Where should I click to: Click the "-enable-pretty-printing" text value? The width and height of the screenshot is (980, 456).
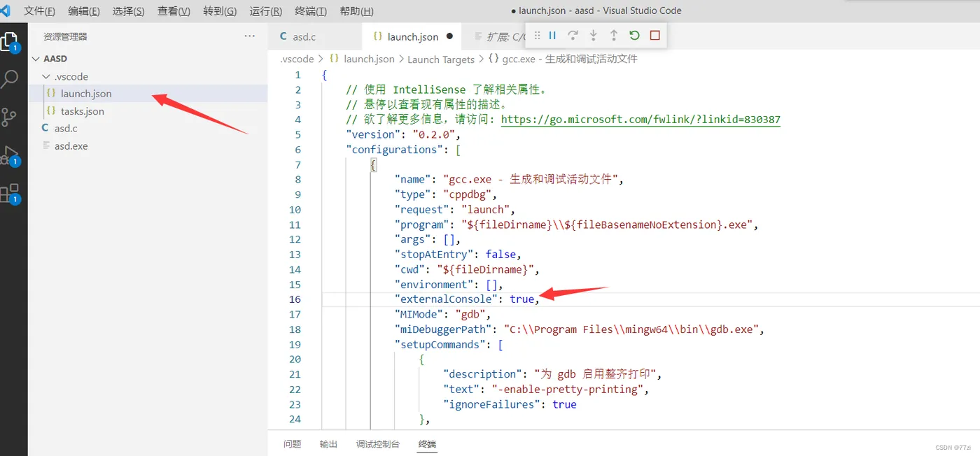coord(567,390)
